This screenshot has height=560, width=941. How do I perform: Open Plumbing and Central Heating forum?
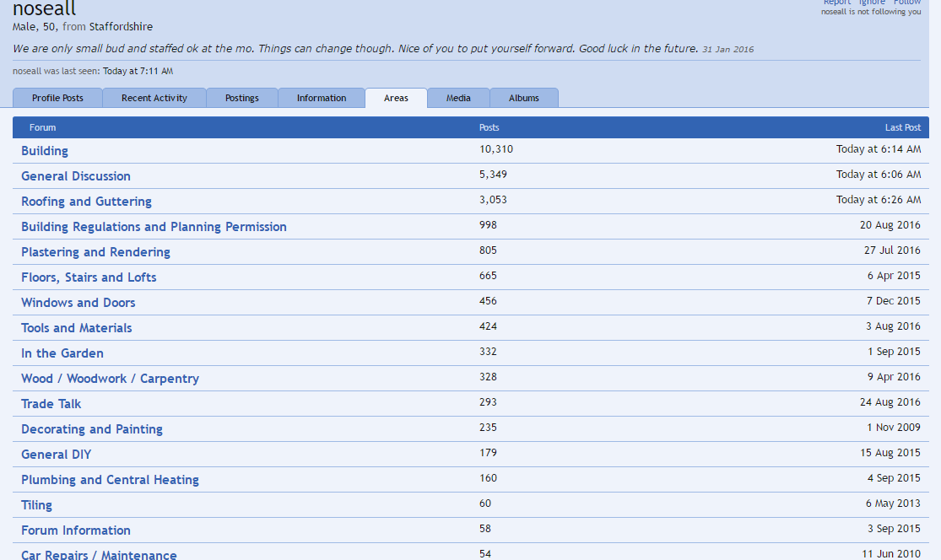[110, 480]
